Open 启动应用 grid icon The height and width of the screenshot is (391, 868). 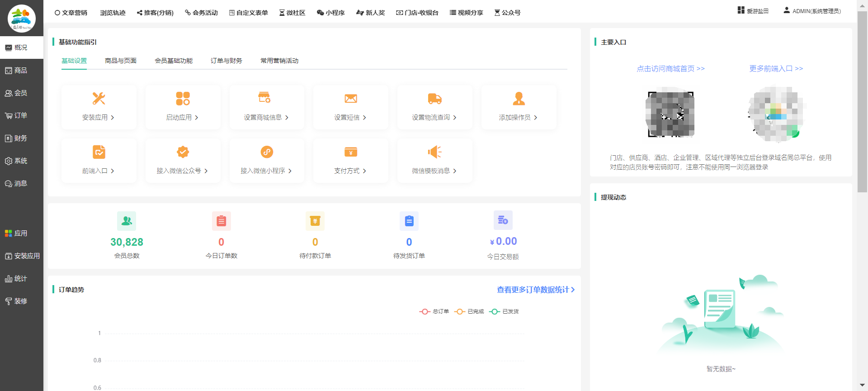tap(183, 99)
